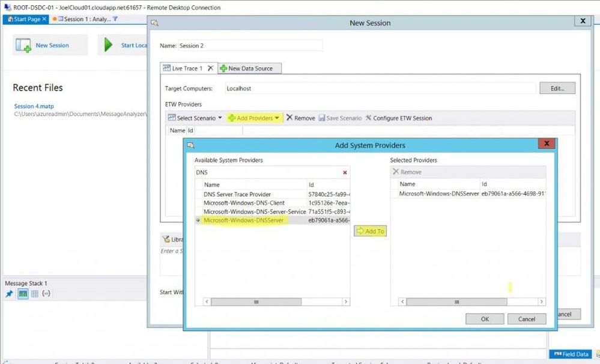Click the DNS search filter box
The height and width of the screenshot is (364, 600).
pyautogui.click(x=268, y=172)
